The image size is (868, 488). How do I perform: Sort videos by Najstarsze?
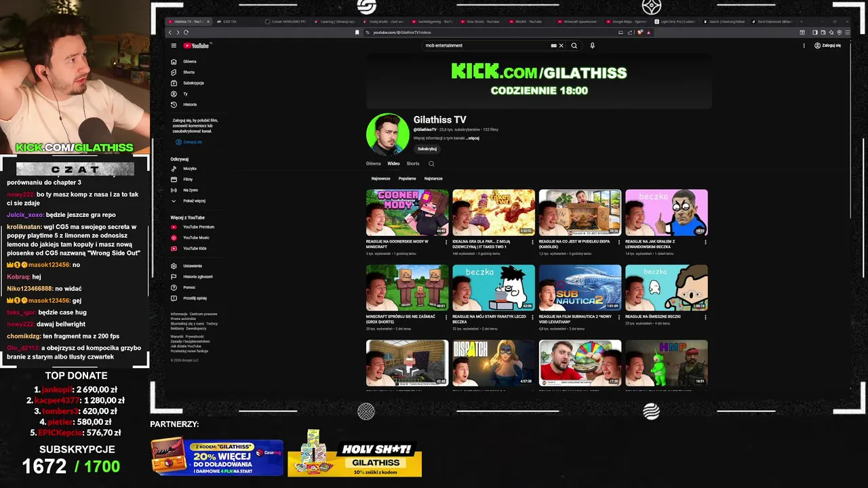pyautogui.click(x=433, y=178)
